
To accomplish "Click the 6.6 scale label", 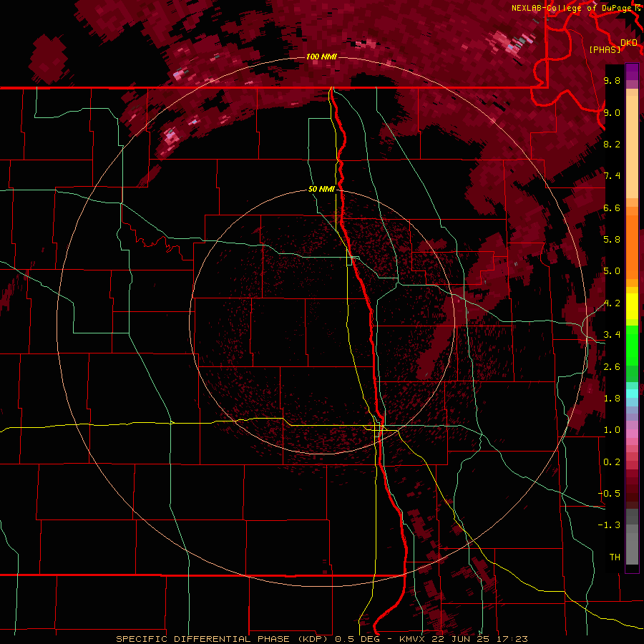I will click(x=612, y=208).
